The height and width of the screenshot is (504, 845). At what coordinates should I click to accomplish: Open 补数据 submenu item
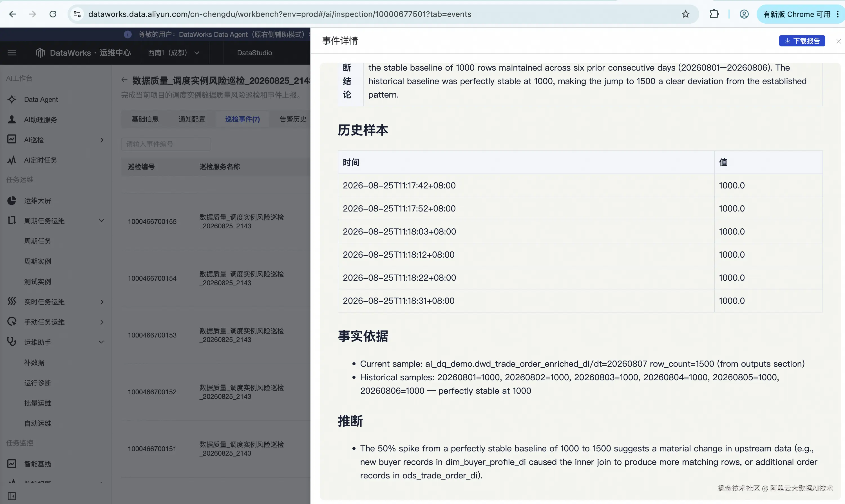pyautogui.click(x=34, y=362)
